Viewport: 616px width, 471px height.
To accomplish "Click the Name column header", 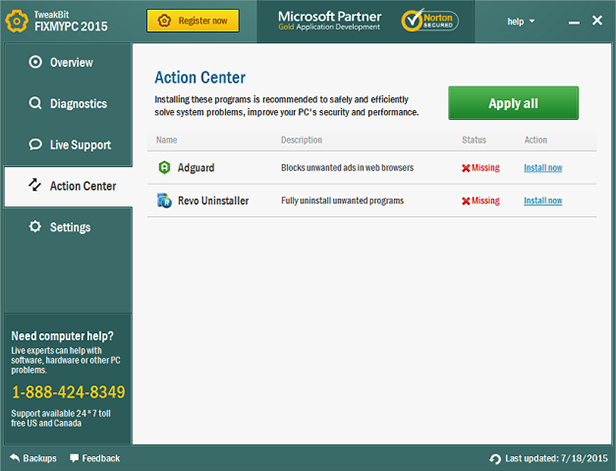I will (x=167, y=140).
